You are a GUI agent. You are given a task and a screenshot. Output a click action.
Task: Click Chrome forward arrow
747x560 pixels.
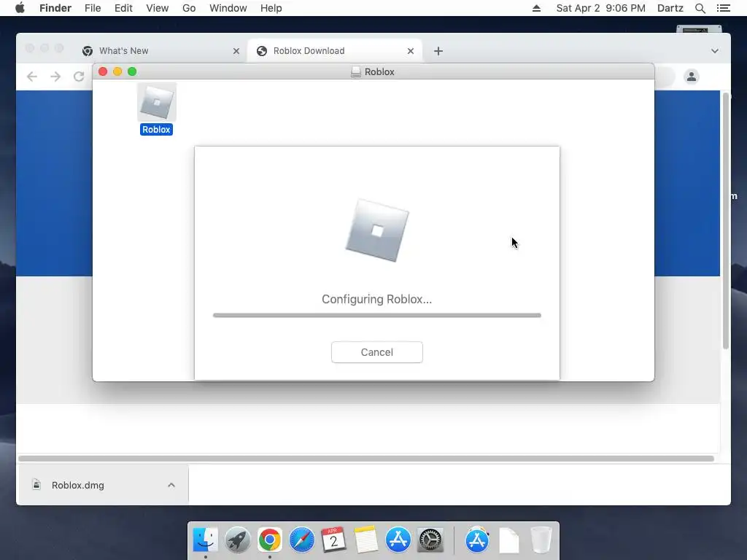point(55,77)
